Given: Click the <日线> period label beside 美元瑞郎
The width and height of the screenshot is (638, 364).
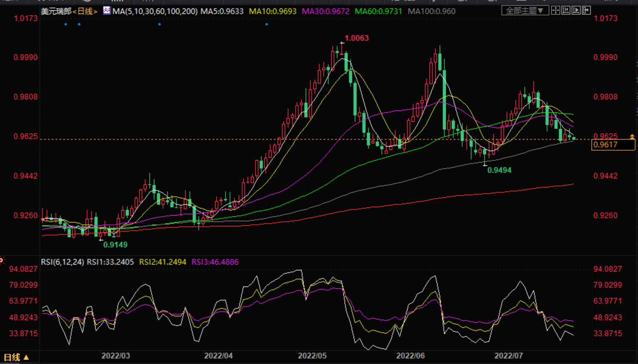Looking at the screenshot, I should coord(85,11).
